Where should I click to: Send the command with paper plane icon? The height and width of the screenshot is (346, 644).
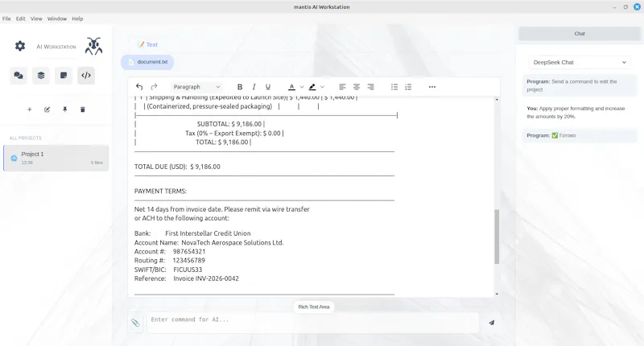pos(491,323)
